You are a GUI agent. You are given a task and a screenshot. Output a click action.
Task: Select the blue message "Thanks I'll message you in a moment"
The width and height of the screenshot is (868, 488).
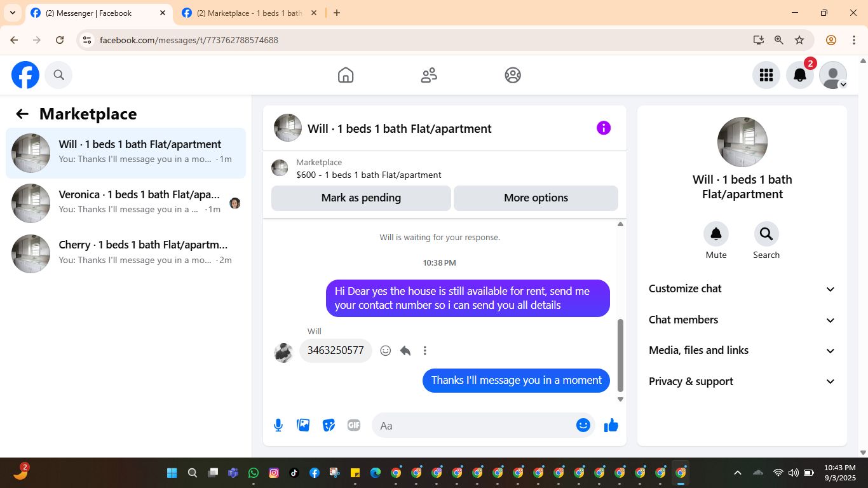tap(516, 380)
